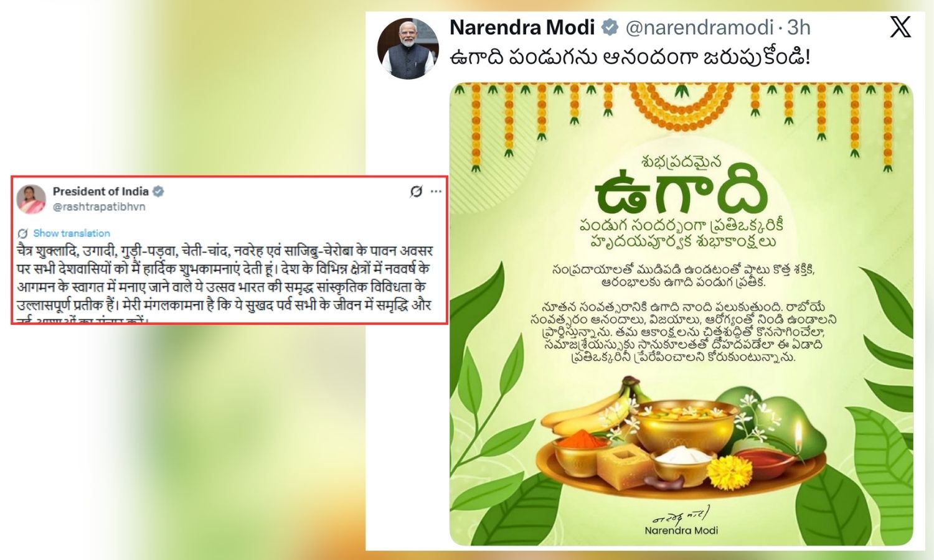Click the translate icon beside Show translation
This screenshot has height=560, width=934.
pos(23,233)
